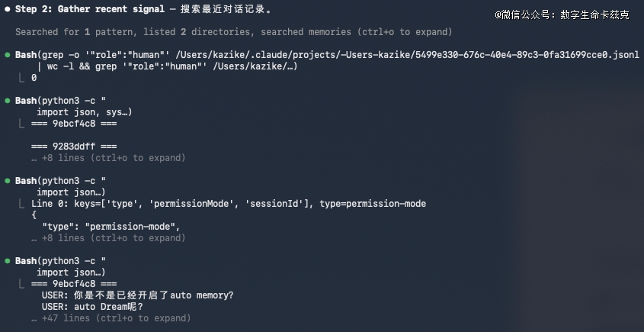This screenshot has height=332, width=644.
Task: Click the green dot of the Bash call printing Line 0 keys
Action: click(7, 181)
